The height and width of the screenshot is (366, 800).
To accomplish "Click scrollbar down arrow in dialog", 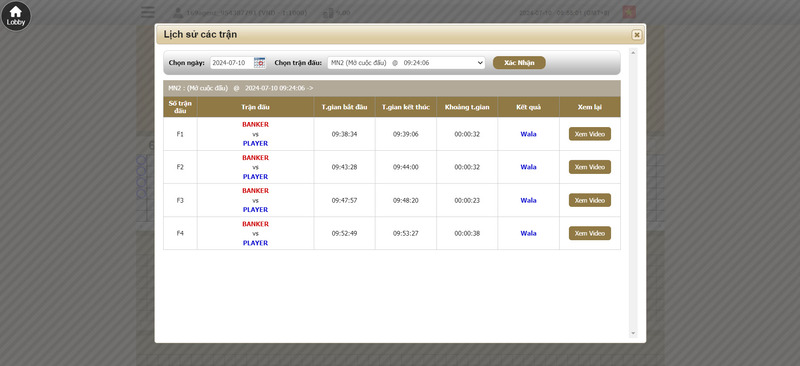I will [633, 333].
